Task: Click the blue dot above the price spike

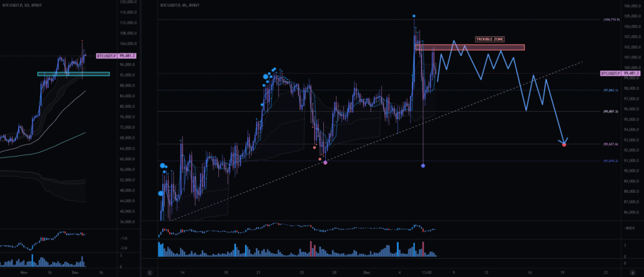Action: (x=414, y=16)
